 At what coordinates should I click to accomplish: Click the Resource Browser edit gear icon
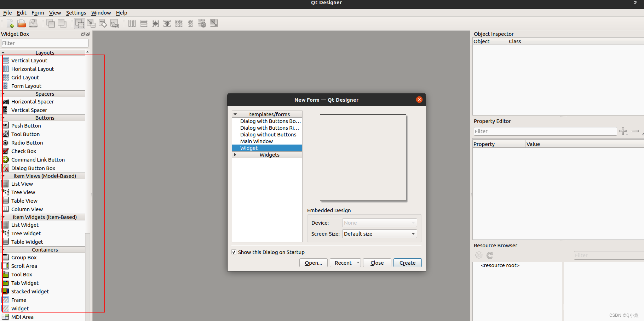pyautogui.click(x=479, y=255)
